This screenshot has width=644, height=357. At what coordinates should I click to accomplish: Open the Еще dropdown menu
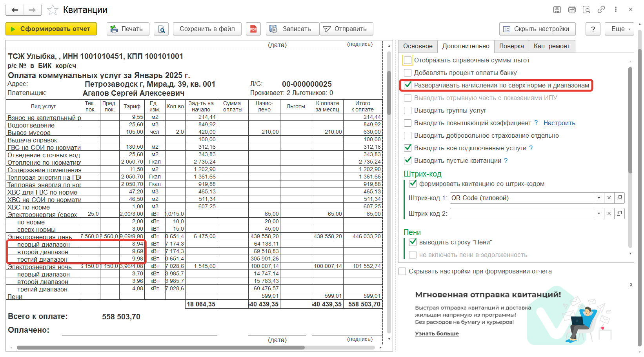pyautogui.click(x=620, y=29)
